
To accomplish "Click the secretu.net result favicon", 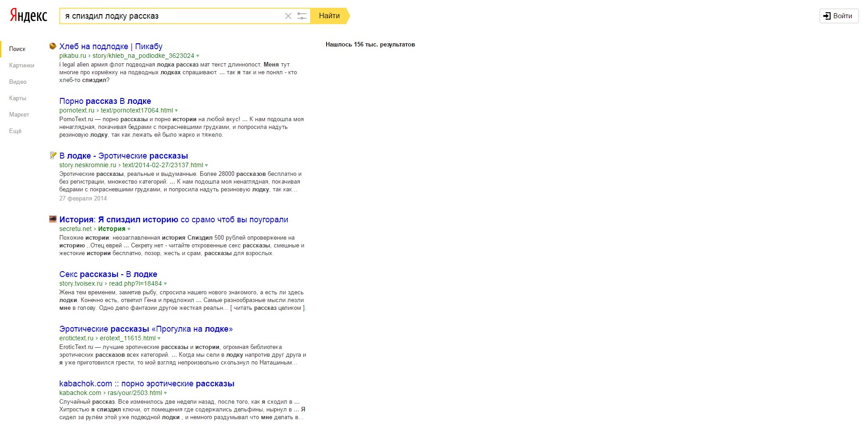I will point(53,219).
